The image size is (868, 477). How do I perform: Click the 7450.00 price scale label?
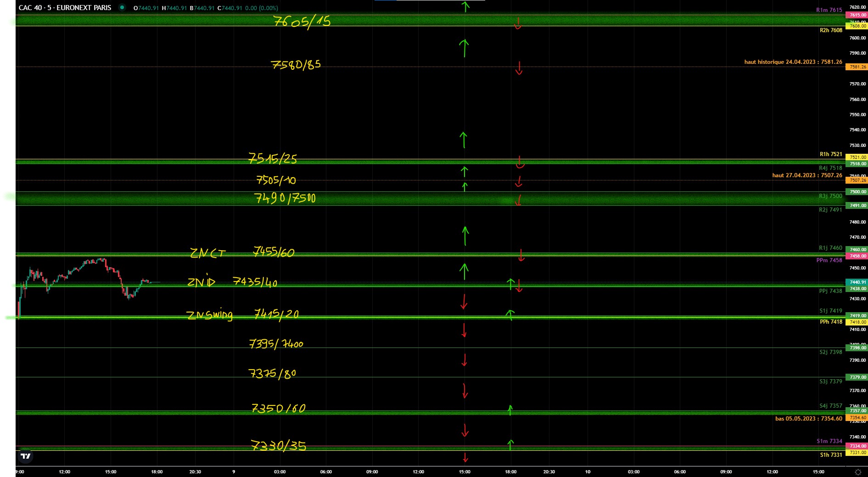[857, 268]
